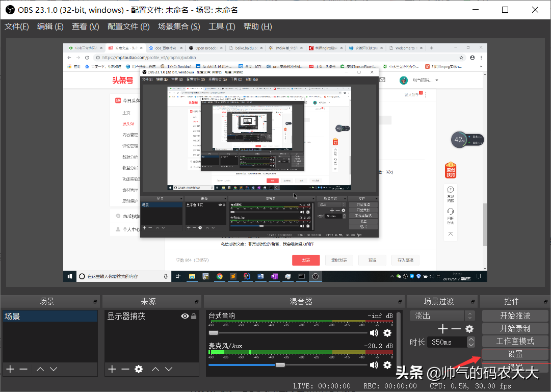The width and height of the screenshot is (551, 392).
Task: Add a new scene with the plus icon
Action: [11, 369]
